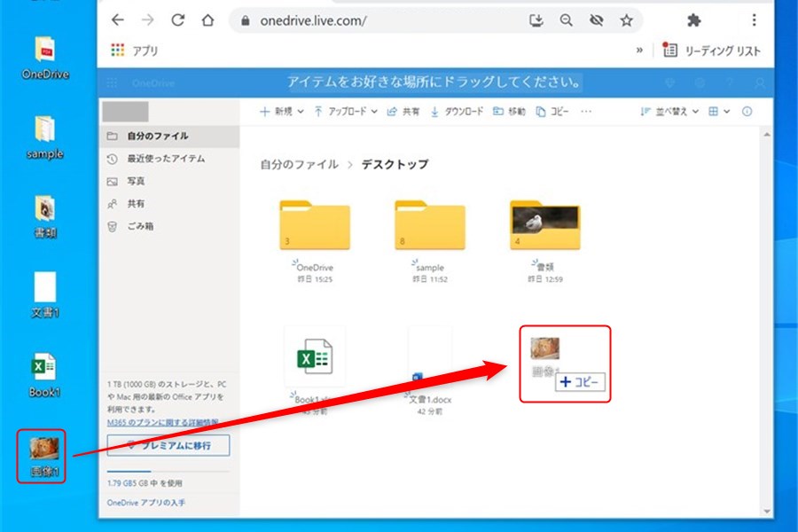Viewport: 798px width, 532px height.
Task: Open the OneDrive app launcher grid
Action: (x=112, y=83)
